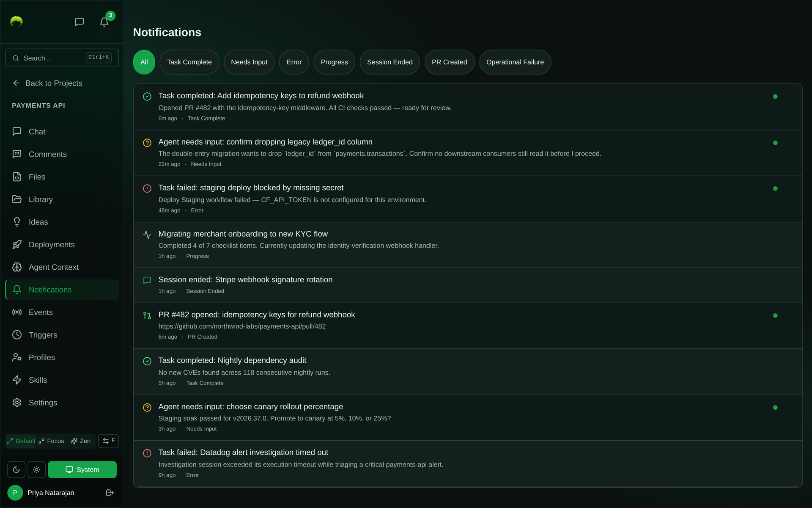Image resolution: width=812 pixels, height=508 pixels.
Task: Show only Progress notifications
Action: click(334, 62)
